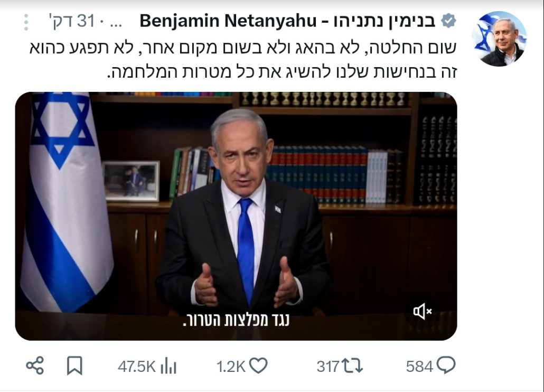Viewport: 544px width, 392px height.
Task: Open the 31 דק' timestamp link
Action: (x=71, y=21)
